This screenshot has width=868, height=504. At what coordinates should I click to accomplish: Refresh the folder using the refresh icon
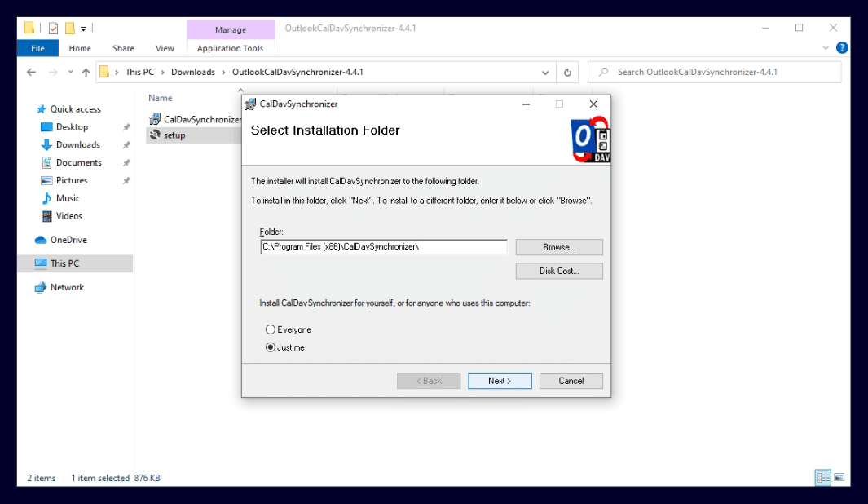pyautogui.click(x=568, y=72)
